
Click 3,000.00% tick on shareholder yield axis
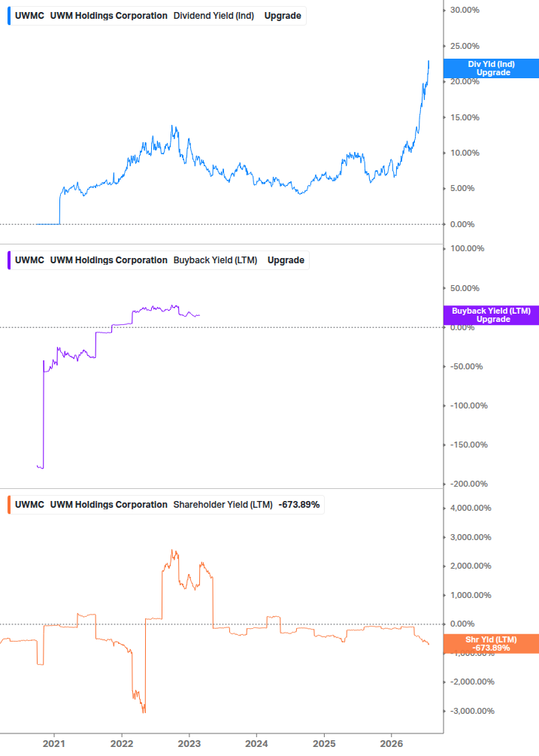471,537
